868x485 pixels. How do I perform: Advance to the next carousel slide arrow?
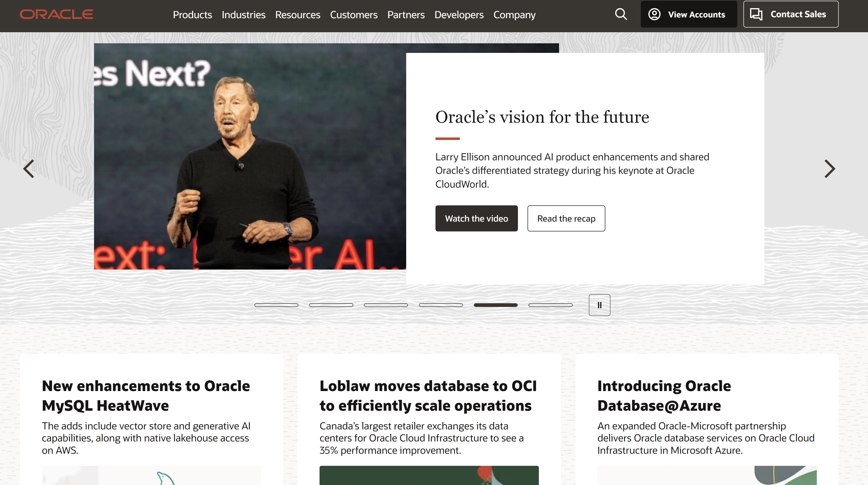pos(830,169)
